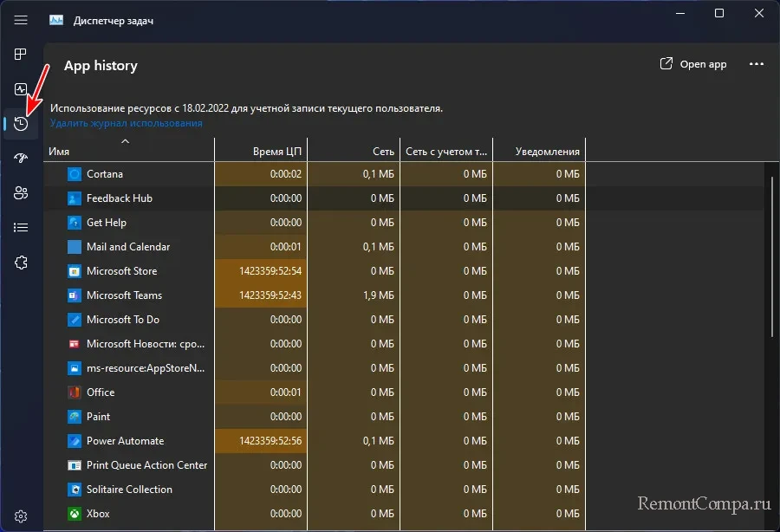780x532 pixels.
Task: Click the Удалить журнал использования link
Action: (x=127, y=123)
